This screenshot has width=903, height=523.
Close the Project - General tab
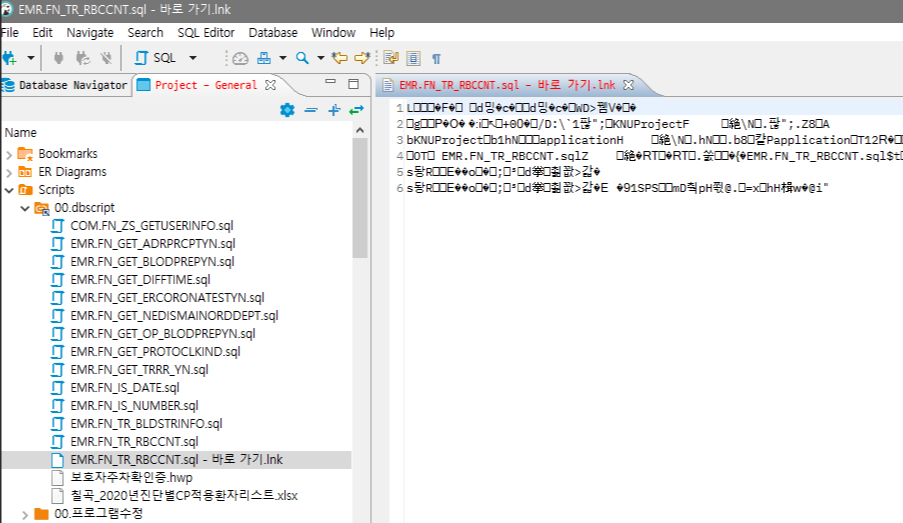point(270,85)
